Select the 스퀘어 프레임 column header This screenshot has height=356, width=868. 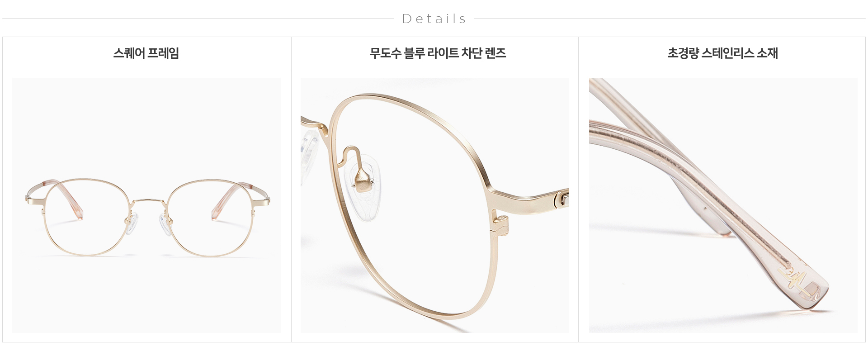[x=146, y=53]
